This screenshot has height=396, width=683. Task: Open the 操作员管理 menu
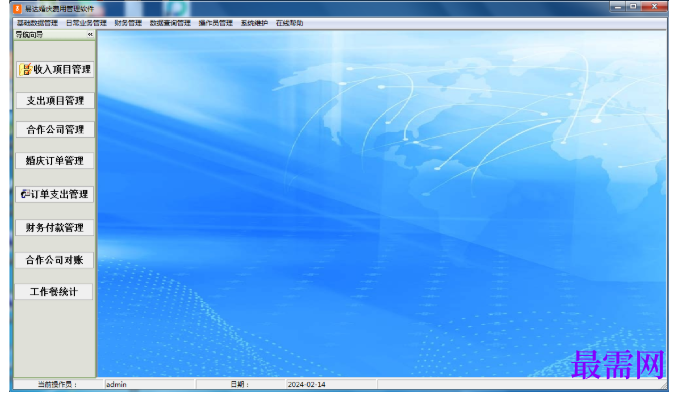tap(216, 23)
